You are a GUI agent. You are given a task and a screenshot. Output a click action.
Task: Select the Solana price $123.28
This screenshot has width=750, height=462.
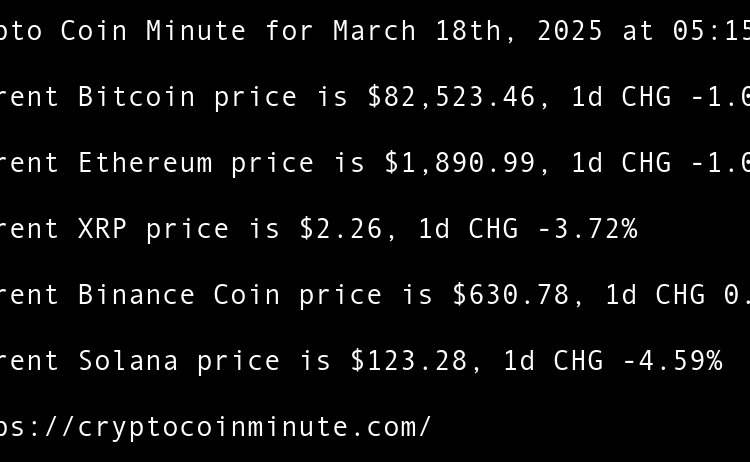coord(409,361)
